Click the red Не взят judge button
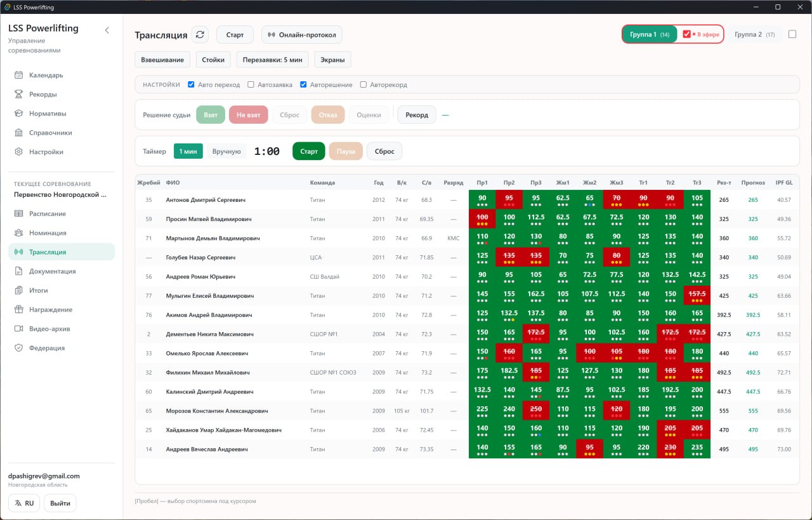 click(x=249, y=115)
